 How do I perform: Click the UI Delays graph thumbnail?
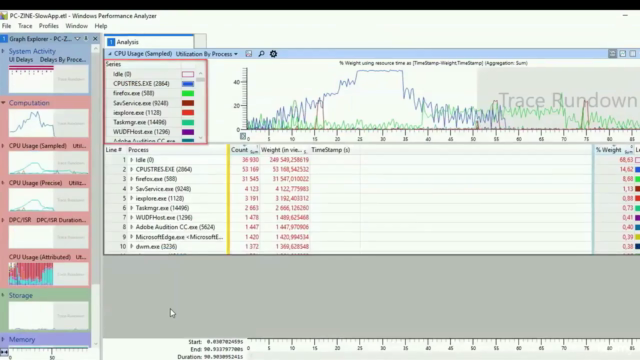point(49,79)
